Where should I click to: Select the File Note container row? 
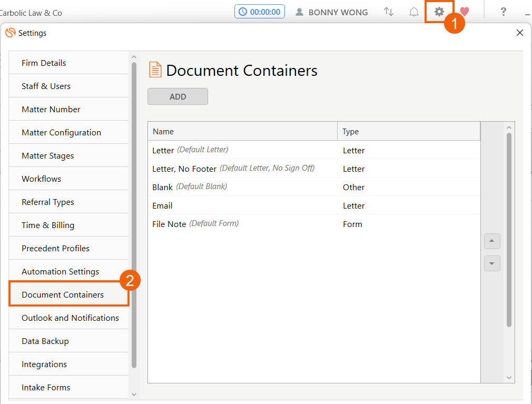[313, 224]
